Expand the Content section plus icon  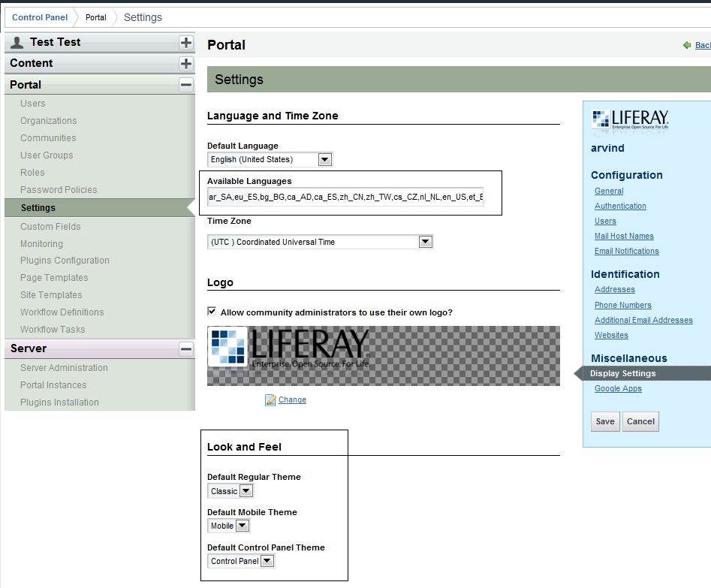(x=186, y=64)
